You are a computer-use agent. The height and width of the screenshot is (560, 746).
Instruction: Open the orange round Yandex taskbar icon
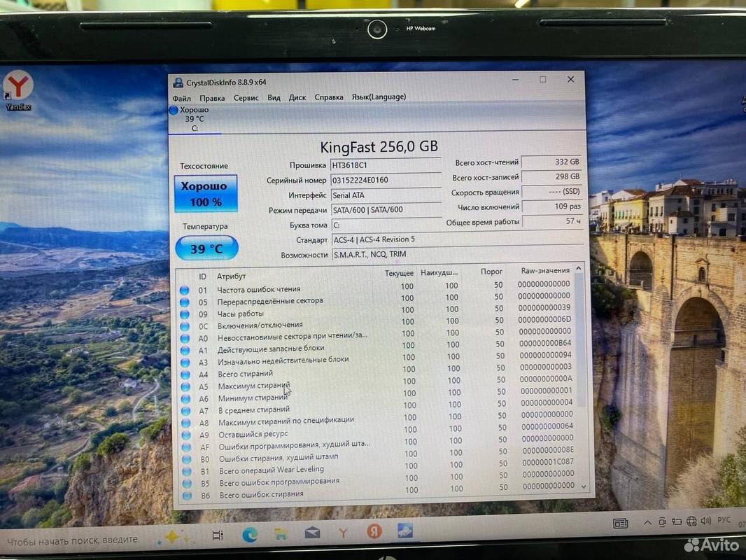click(x=374, y=532)
